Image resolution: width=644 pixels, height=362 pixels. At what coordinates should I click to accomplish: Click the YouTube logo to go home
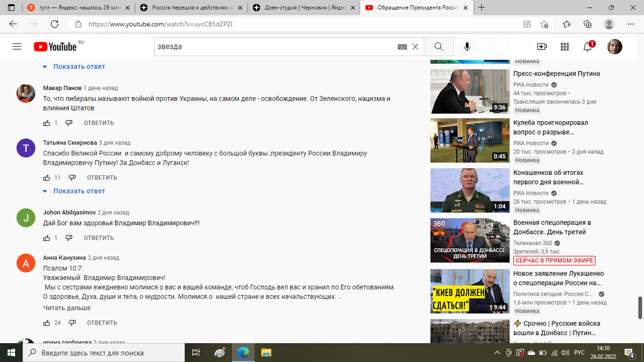(54, 46)
